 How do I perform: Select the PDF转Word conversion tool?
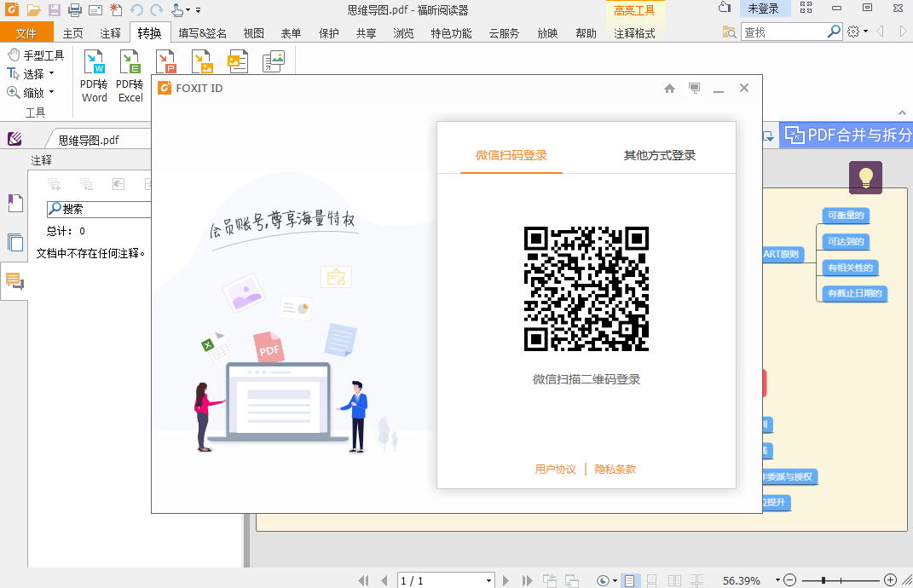pyautogui.click(x=94, y=75)
